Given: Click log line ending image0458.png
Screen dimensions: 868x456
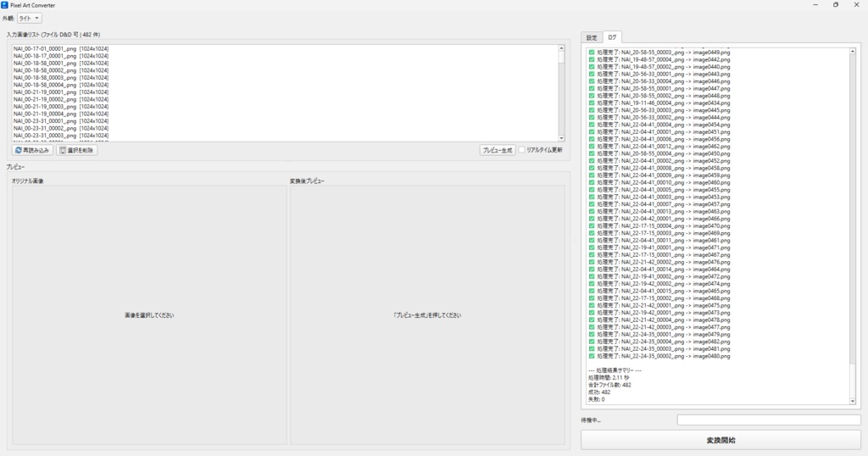Looking at the screenshot, I should coord(659,168).
